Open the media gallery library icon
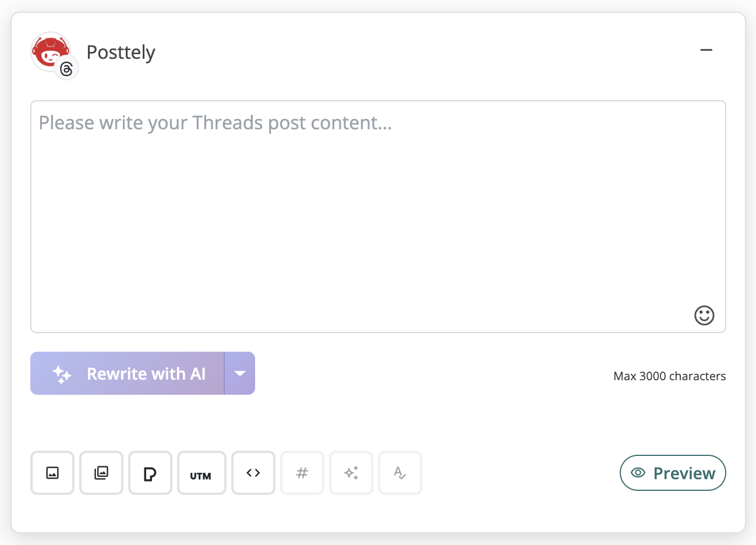This screenshot has width=756, height=545. click(x=101, y=473)
